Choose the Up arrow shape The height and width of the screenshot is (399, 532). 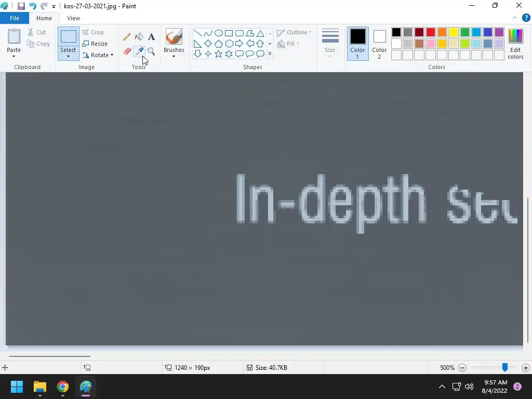point(260,44)
